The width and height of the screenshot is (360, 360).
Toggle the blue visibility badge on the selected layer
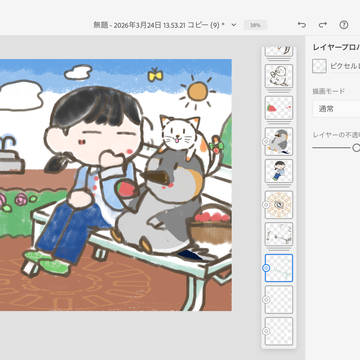pos(266,268)
